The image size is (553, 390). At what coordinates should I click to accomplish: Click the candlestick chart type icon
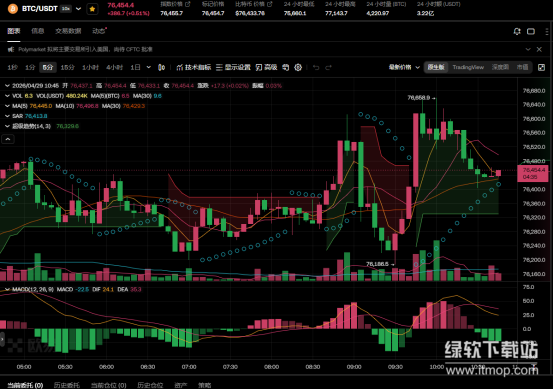tap(162, 67)
